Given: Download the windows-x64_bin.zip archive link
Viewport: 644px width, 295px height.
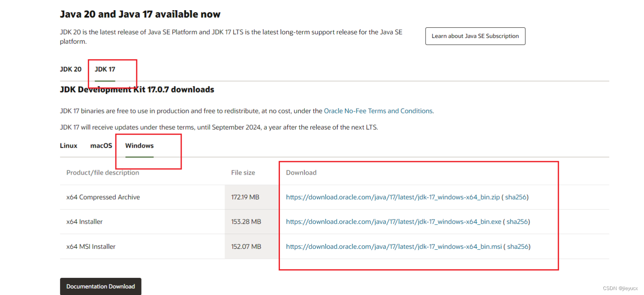Looking at the screenshot, I should coord(393,197).
